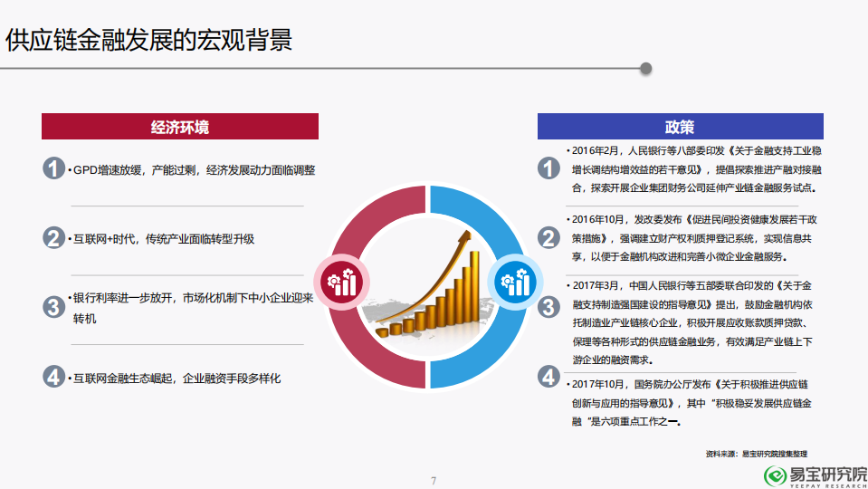Click the text 互联网+时代，传统产业面临转型升级

(x=163, y=239)
